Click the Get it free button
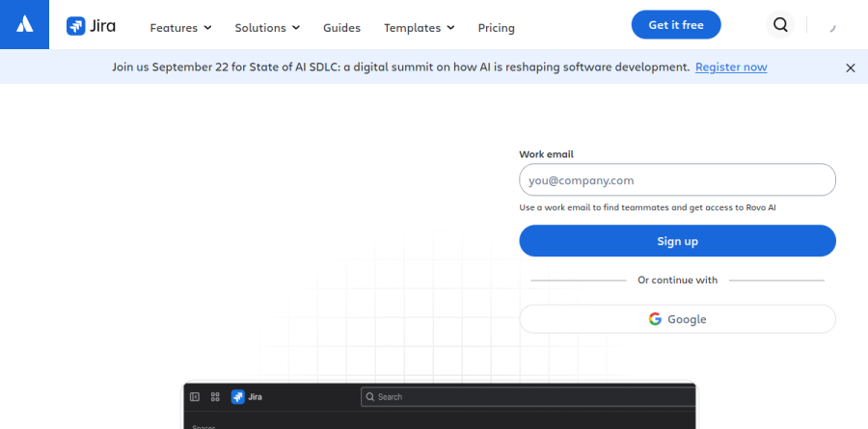 point(676,25)
